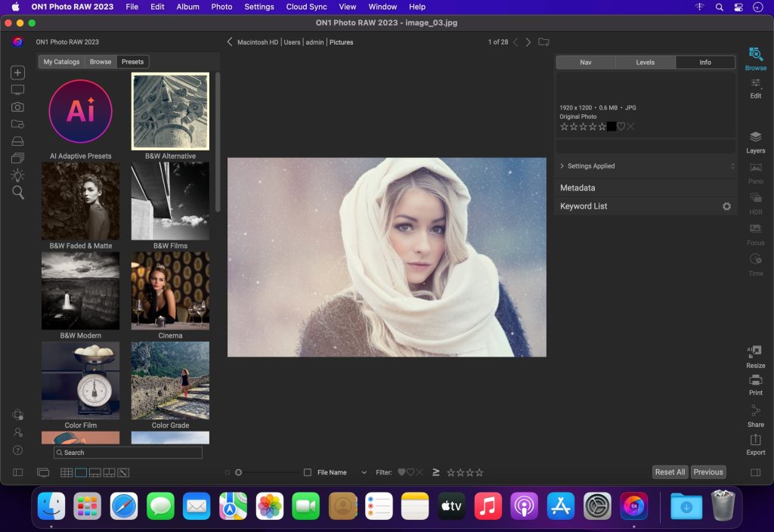Click the camera import icon in sidebar
Image resolution: width=774 pixels, height=532 pixels.
tap(17, 107)
